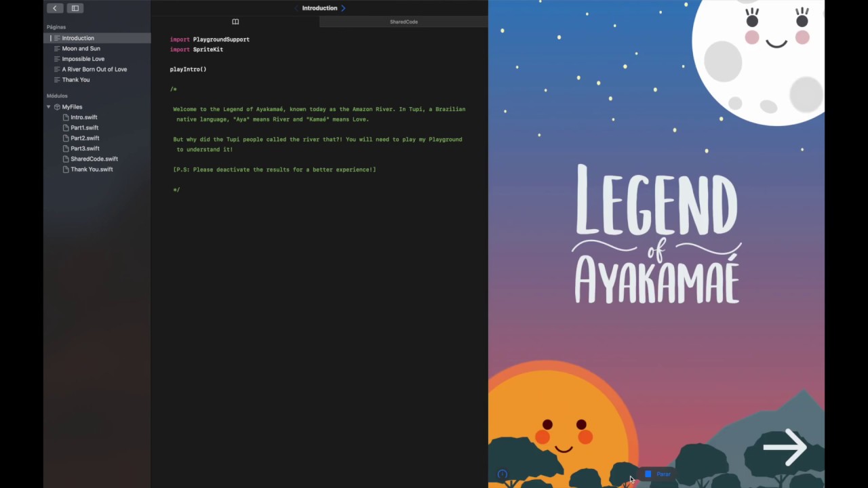Click the white next arrow in live view

click(x=785, y=447)
